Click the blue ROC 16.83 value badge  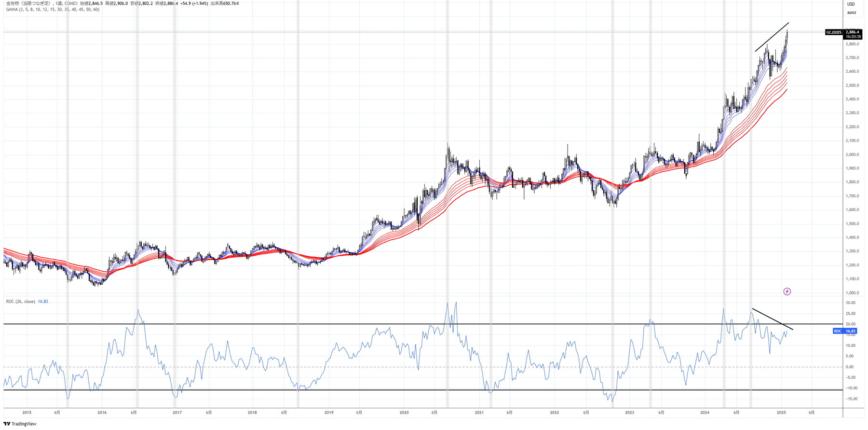click(x=845, y=331)
